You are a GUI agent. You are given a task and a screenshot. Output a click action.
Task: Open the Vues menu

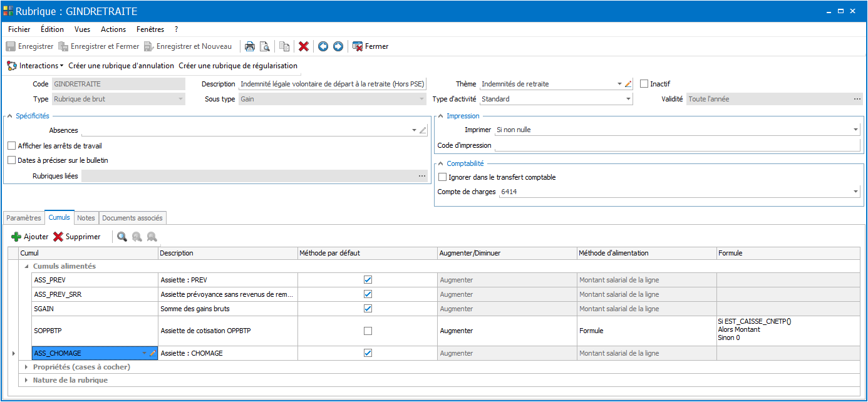click(x=82, y=29)
